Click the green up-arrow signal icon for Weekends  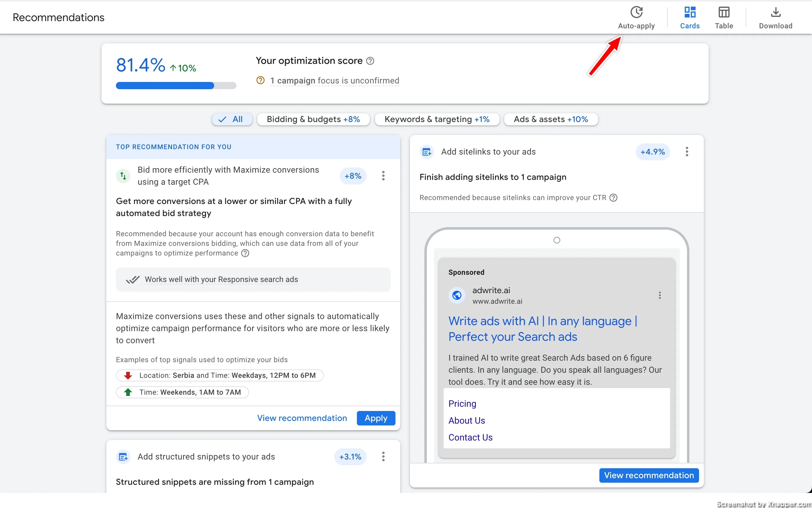[x=128, y=392]
